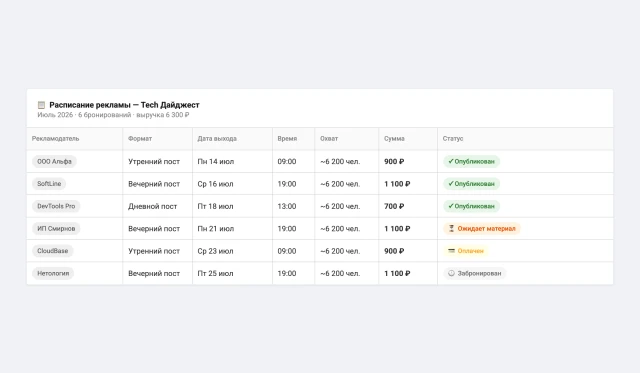The image size is (640, 373).
Task: Click the clock icon in the Забронирован badge
Action: tap(451, 273)
